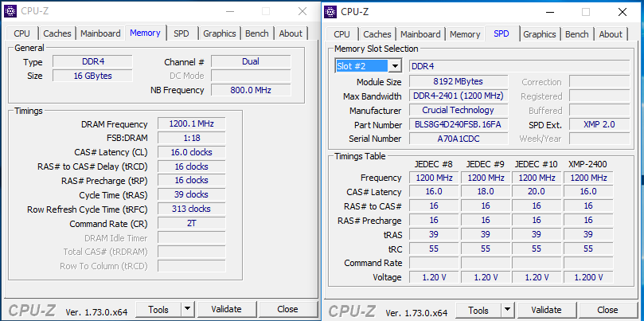Open CPU tab in left CPU-Z window
This screenshot has width=644, height=321.
pyautogui.click(x=22, y=33)
